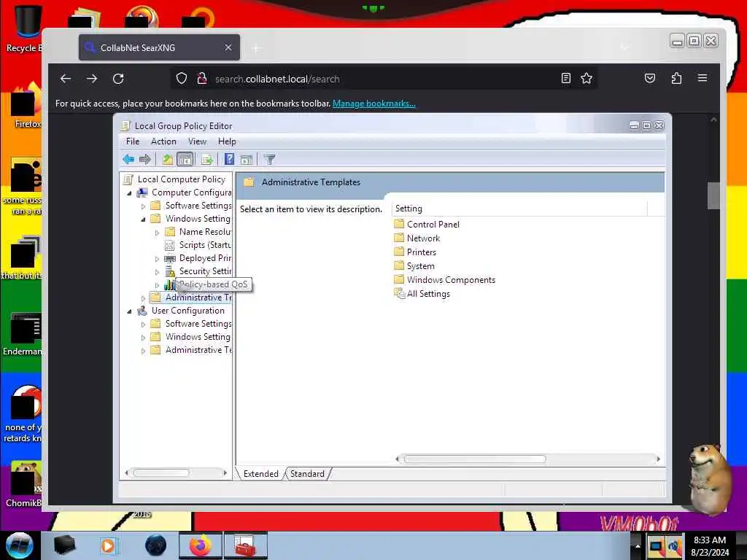Expand Software Settings under Computer Configuration
Viewport: 747px width, 560px height.
144,206
